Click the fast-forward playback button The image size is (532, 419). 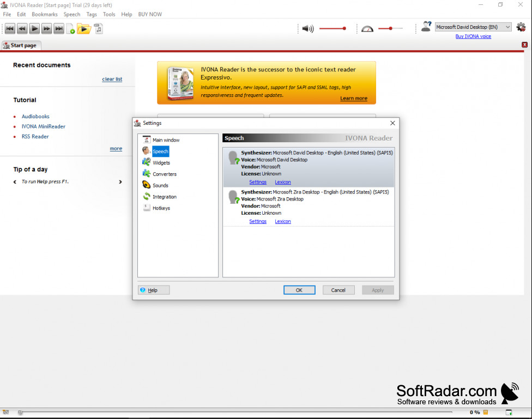click(x=46, y=28)
